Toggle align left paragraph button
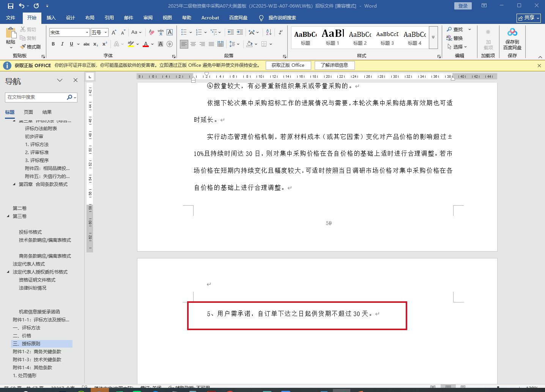545x392 pixels. [184, 44]
